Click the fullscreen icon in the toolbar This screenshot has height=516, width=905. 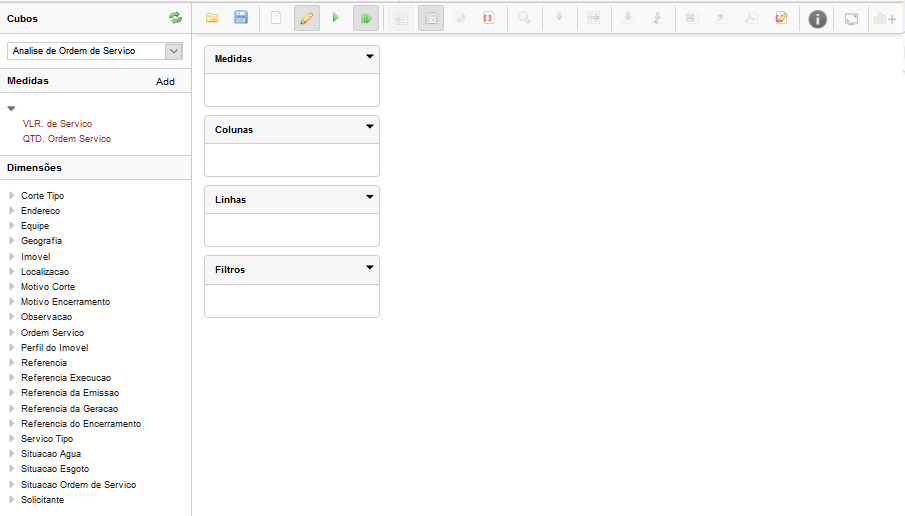851,18
